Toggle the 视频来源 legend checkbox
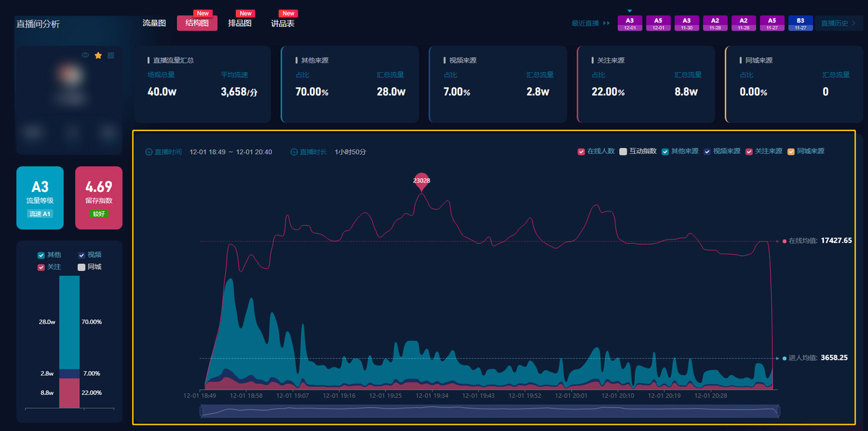Screen dimensions: 868x431 (707, 151)
